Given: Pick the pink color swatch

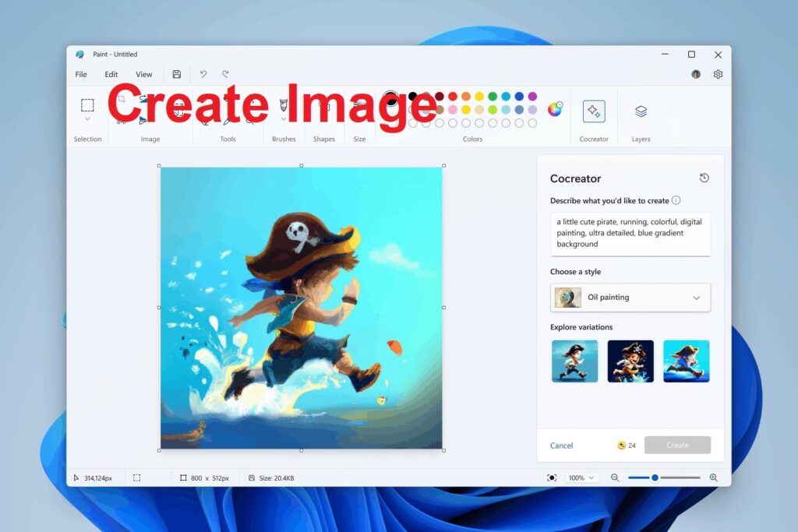Looking at the screenshot, I should (453, 109).
